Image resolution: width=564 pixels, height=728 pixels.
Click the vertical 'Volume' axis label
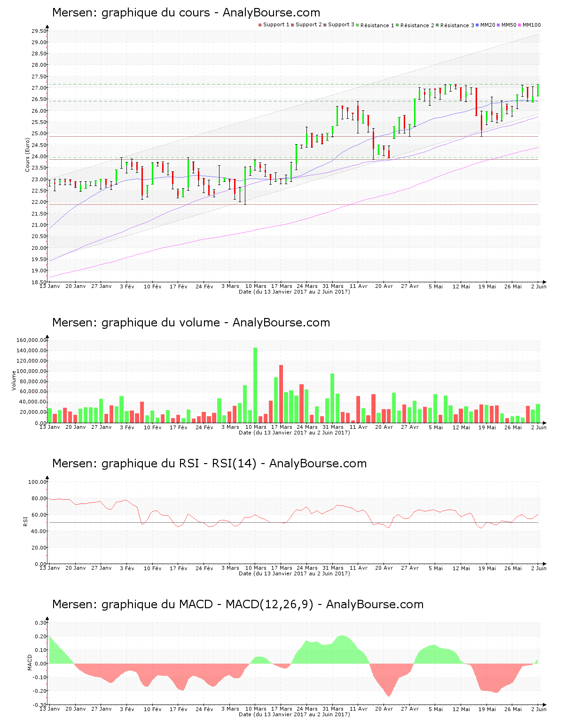pyautogui.click(x=14, y=380)
